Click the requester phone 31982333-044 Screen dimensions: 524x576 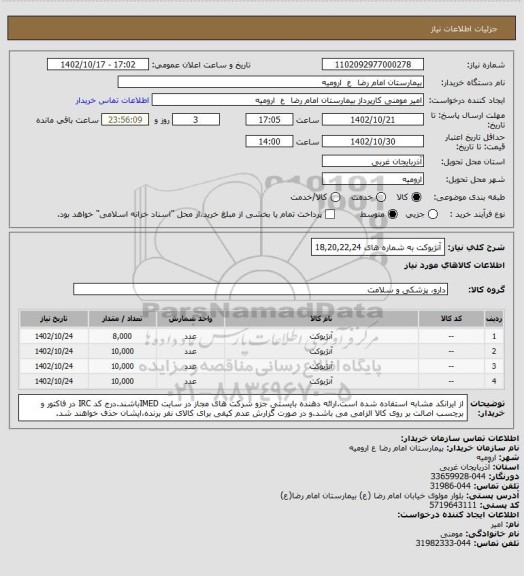click(443, 543)
